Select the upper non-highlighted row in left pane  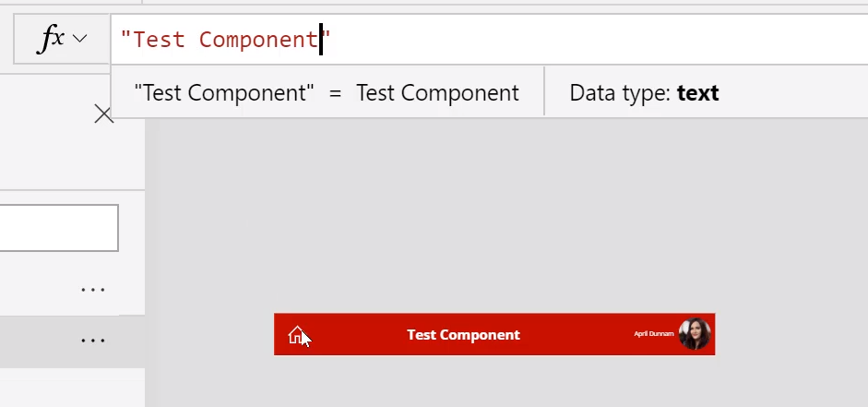coord(73,290)
